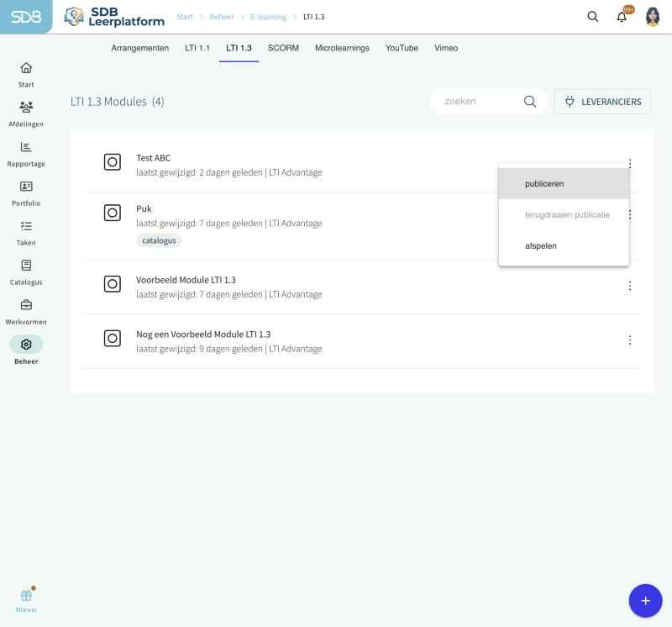Click the icon for Voorbeeld Module LTI 1.3
Screen dimensions: 672x627
(x=113, y=284)
